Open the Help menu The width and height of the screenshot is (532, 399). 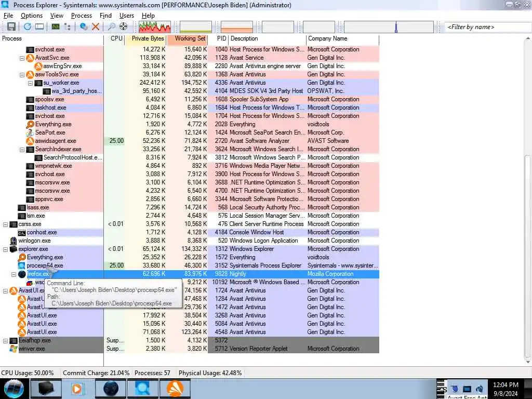148,16
